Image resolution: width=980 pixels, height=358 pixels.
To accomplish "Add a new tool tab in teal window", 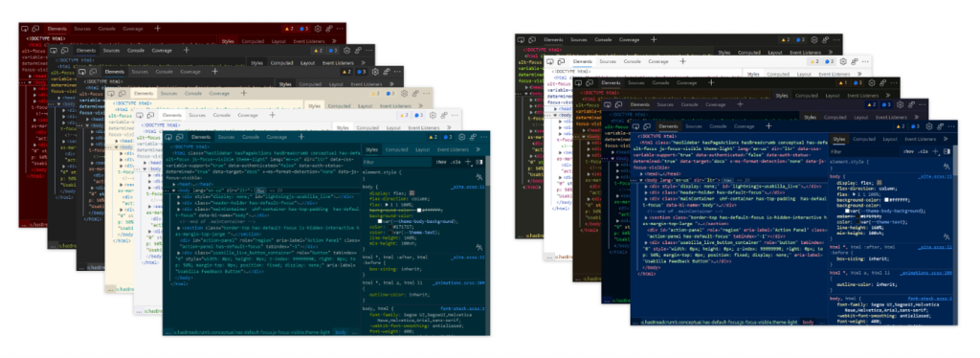I will [x=301, y=137].
